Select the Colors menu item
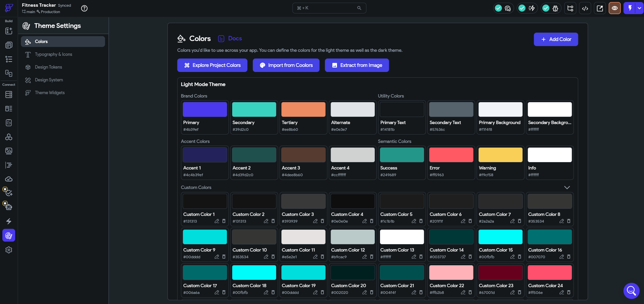 [x=63, y=42]
